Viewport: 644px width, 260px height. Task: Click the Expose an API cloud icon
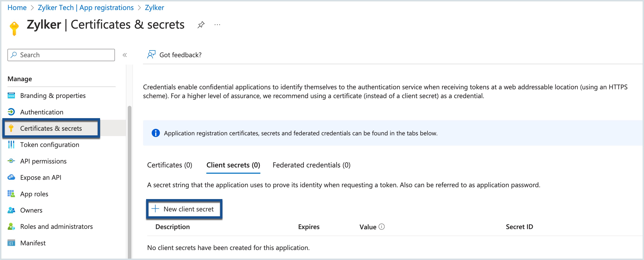click(11, 177)
